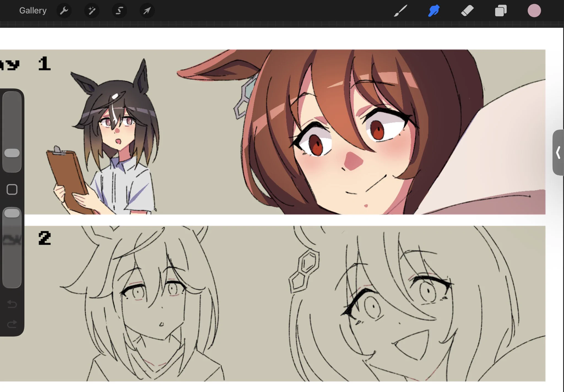Undo the last action

(x=12, y=304)
